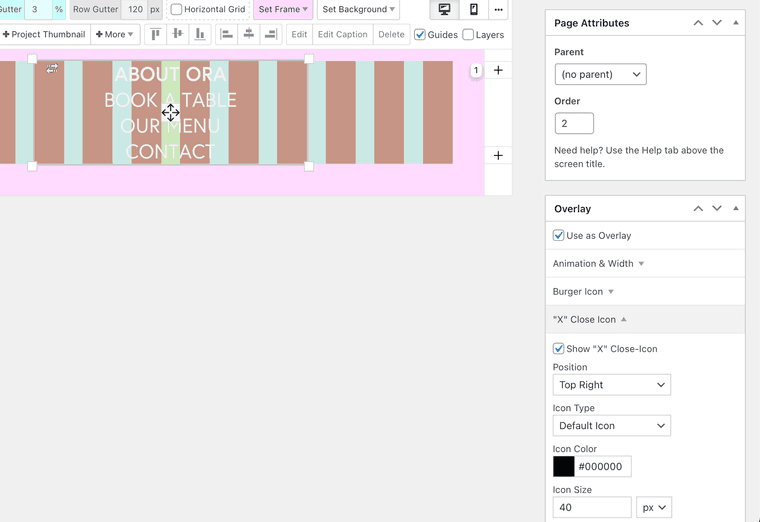Viewport: 760px width, 522px height.
Task: Align elements to top
Action: click(x=155, y=34)
